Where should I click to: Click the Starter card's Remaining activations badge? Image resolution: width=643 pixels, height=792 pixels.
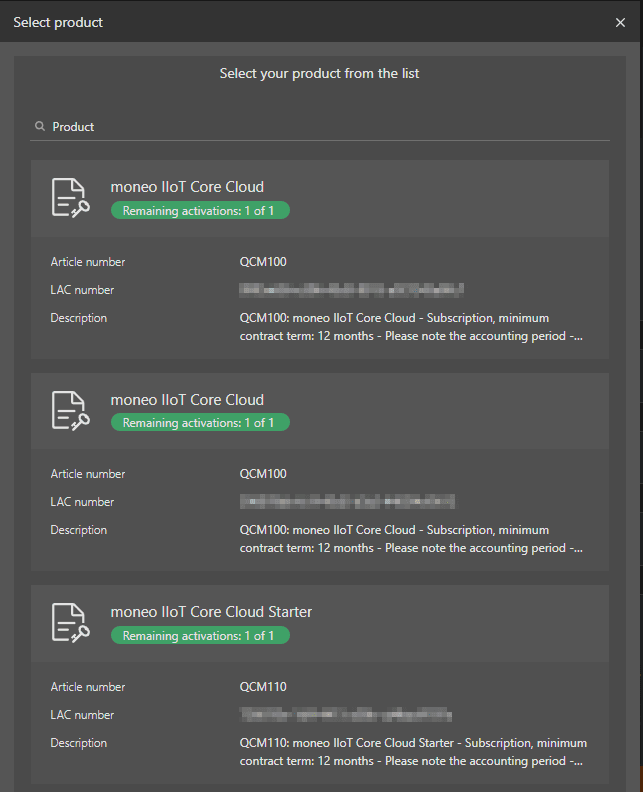tap(200, 635)
